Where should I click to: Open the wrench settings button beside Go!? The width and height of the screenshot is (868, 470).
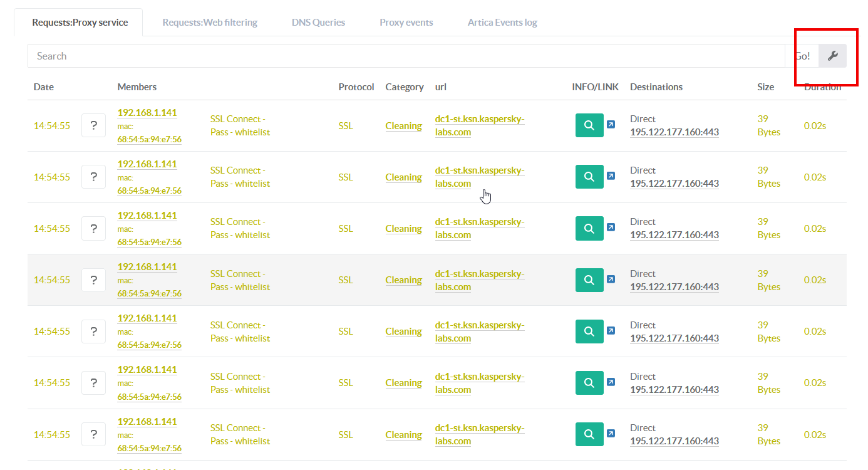click(832, 56)
